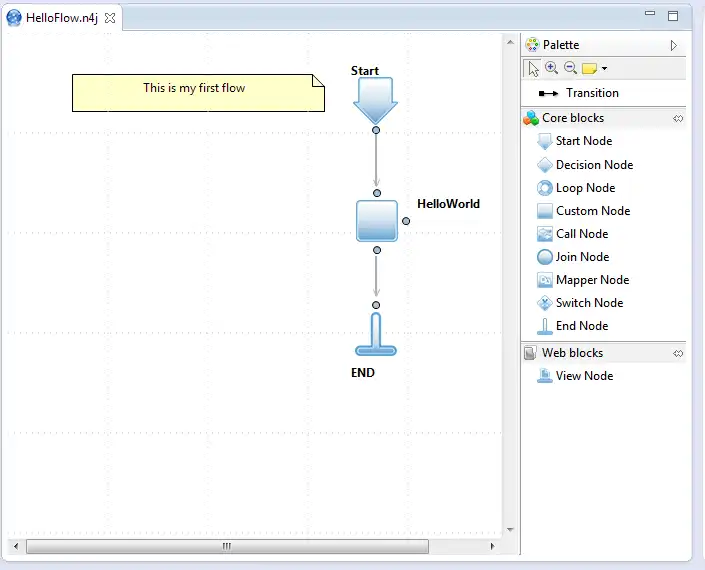Pin the Core blocks drawer open
Image resolution: width=705 pixels, height=570 pixels.
(678, 118)
